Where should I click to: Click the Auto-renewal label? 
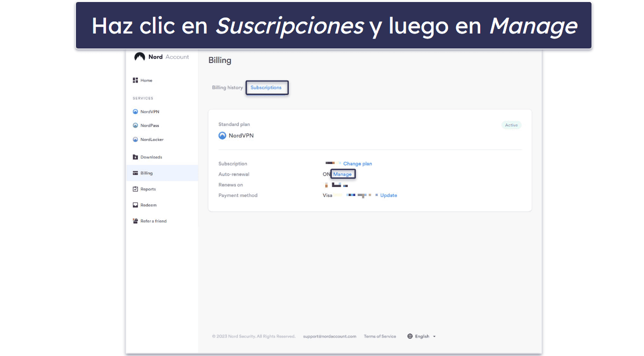[x=234, y=174]
